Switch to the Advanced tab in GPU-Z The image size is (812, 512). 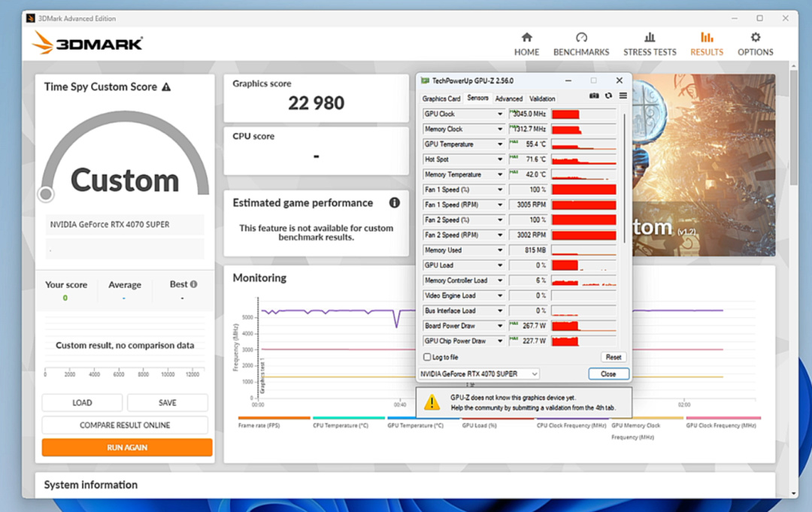point(508,98)
